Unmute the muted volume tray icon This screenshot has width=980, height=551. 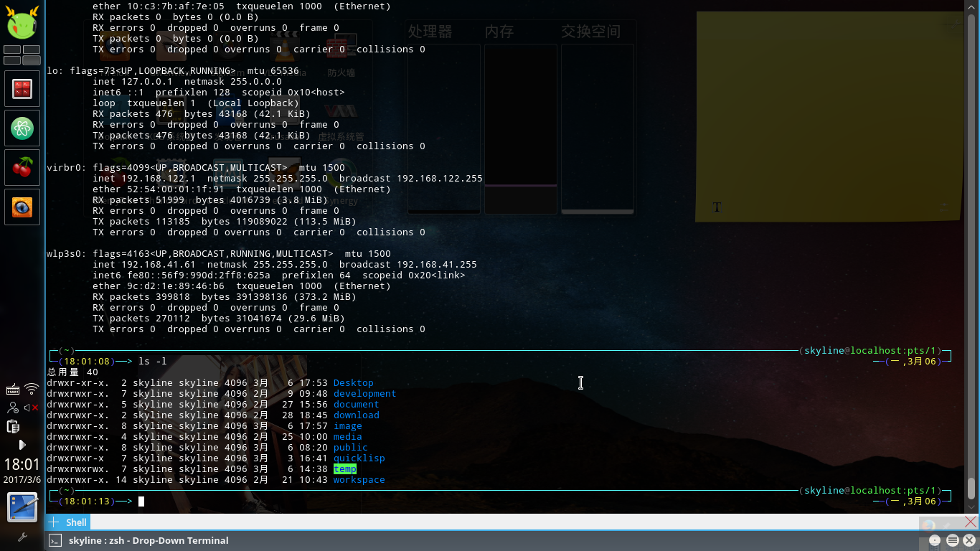[32, 408]
